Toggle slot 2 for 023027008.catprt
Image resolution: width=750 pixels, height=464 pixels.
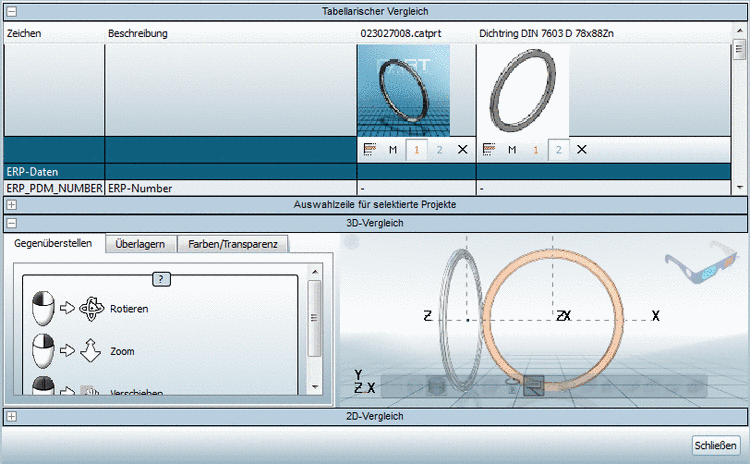tap(439, 150)
